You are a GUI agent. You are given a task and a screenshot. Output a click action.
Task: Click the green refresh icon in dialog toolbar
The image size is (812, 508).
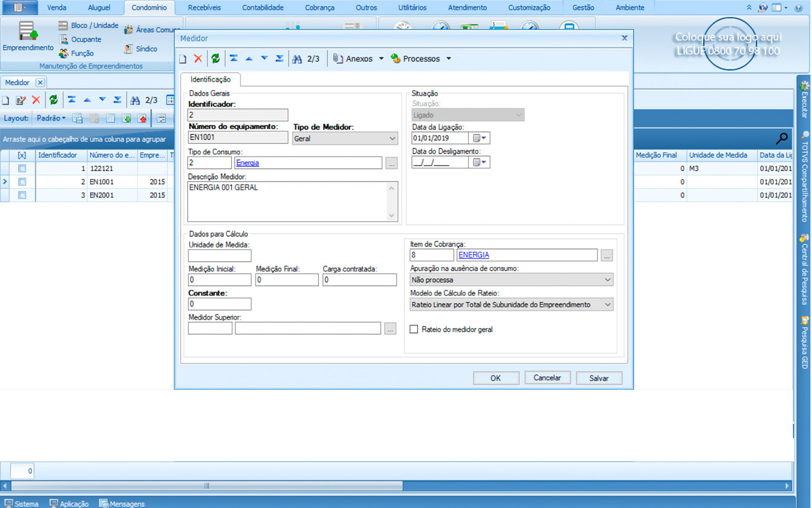point(215,59)
